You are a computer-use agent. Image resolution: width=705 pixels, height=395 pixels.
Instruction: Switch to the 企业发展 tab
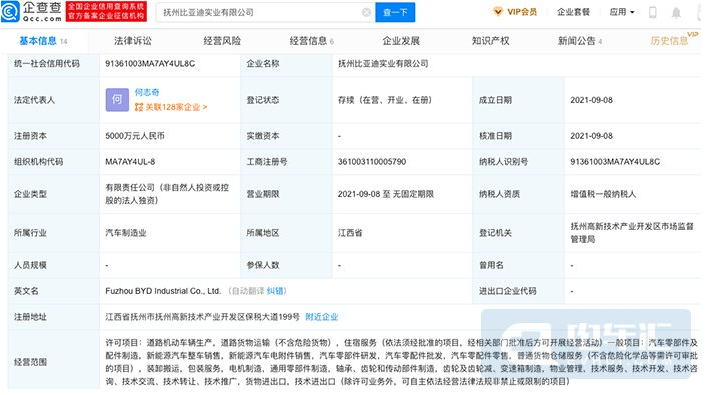click(x=401, y=41)
